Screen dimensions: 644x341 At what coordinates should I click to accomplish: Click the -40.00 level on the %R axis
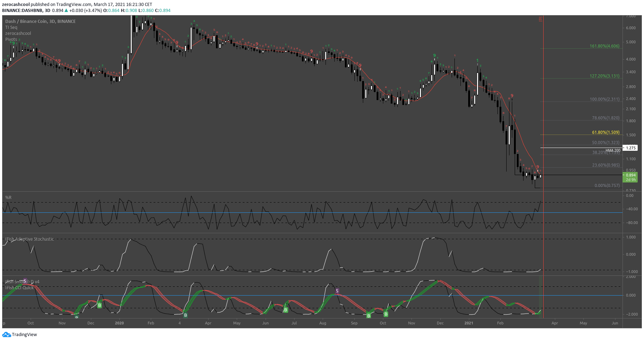[631, 209]
